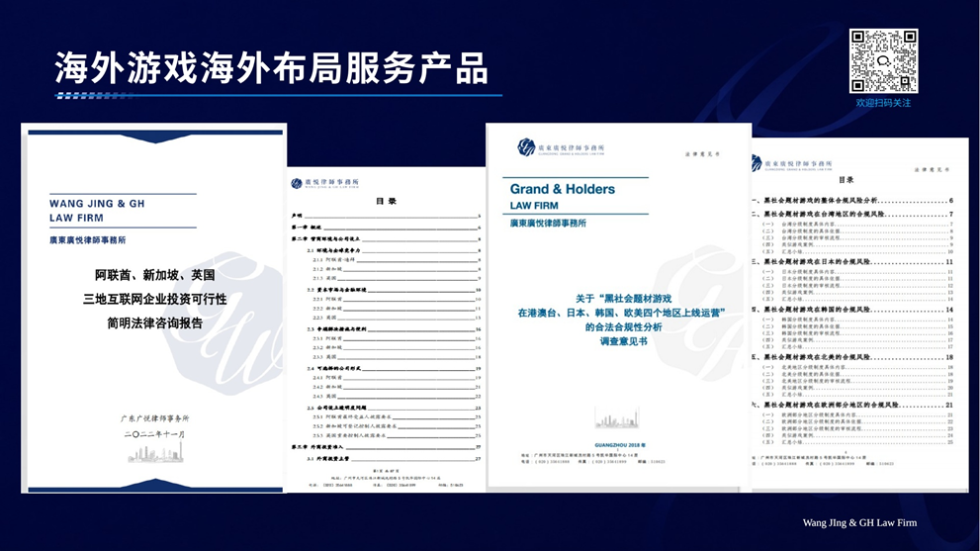
Task: Click the '黑社会题材游戏在台湾地区的合规风险' contents entry
Action: pos(853,214)
